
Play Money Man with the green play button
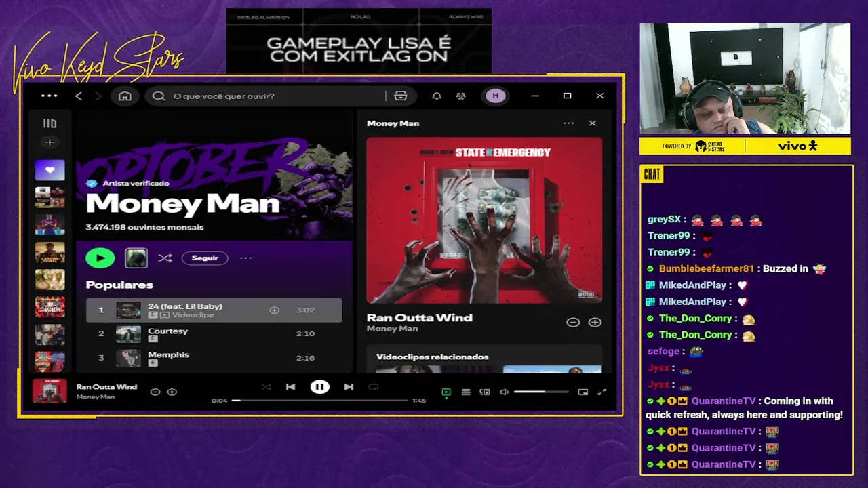coord(100,258)
